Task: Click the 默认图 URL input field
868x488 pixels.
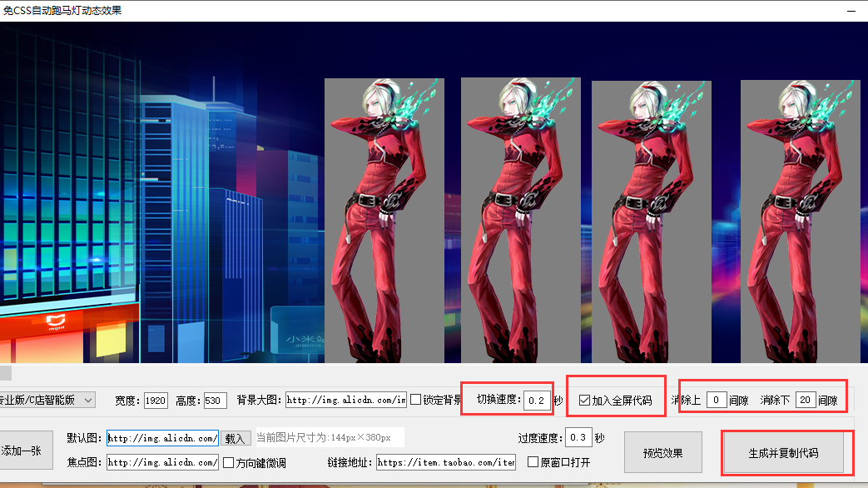Action: [x=163, y=438]
